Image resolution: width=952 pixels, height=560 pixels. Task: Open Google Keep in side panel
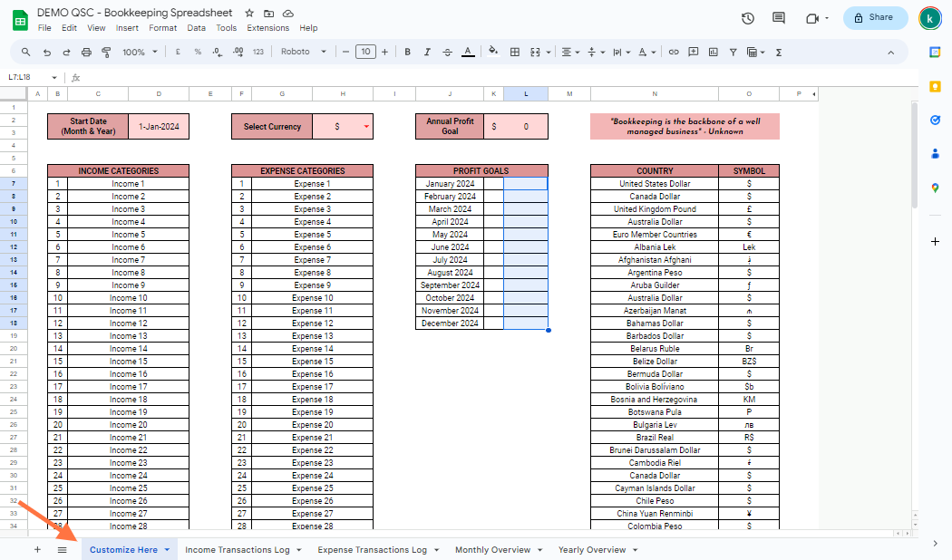coord(935,87)
